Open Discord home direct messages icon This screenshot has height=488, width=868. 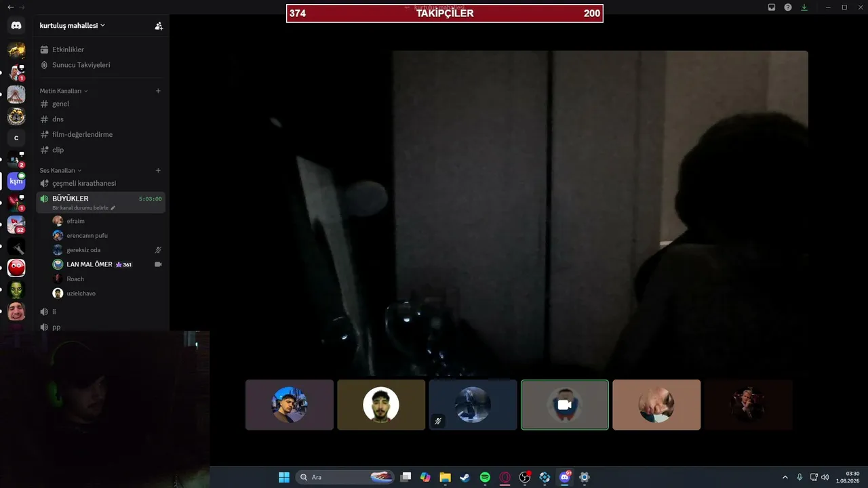tap(16, 25)
